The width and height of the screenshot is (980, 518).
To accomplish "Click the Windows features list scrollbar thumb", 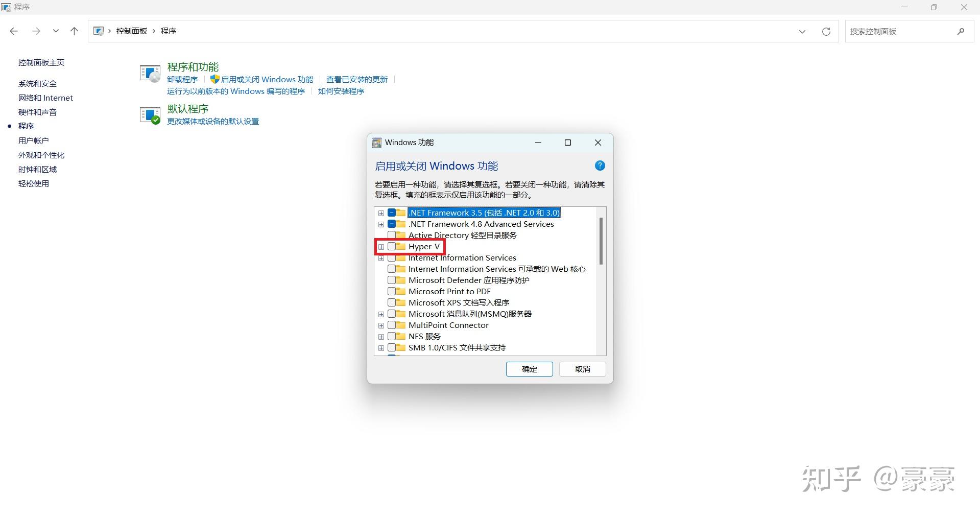I will [601, 241].
